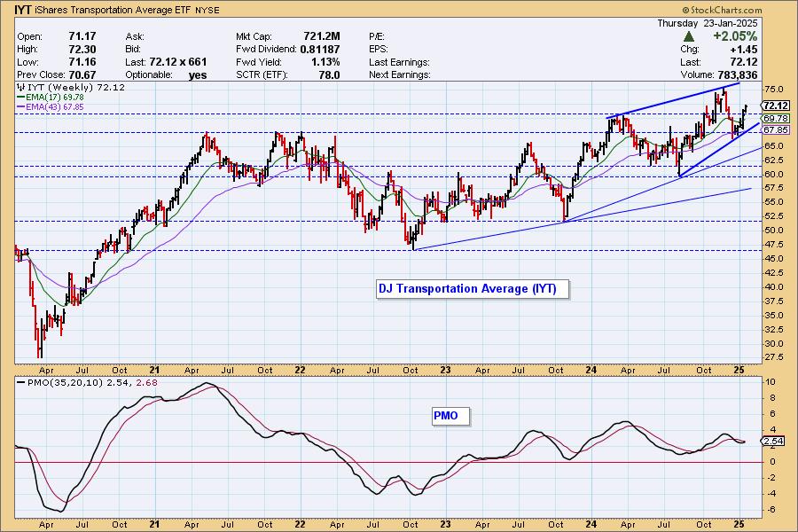Screen dimensions: 798x532
Task: Click the IYT (Weekly) 72.12 legend text
Action: point(76,87)
